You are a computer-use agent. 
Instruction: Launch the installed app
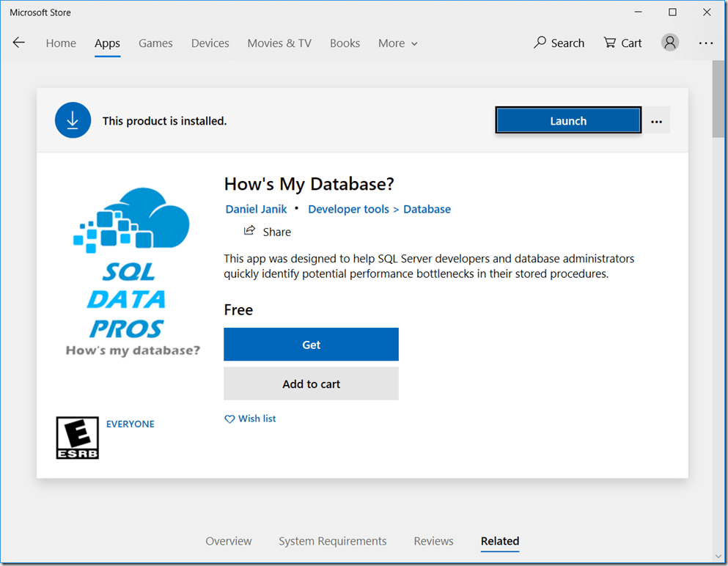coord(568,121)
